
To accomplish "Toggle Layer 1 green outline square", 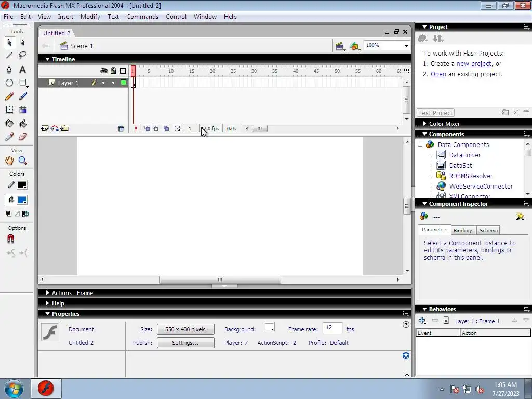I will click(124, 83).
